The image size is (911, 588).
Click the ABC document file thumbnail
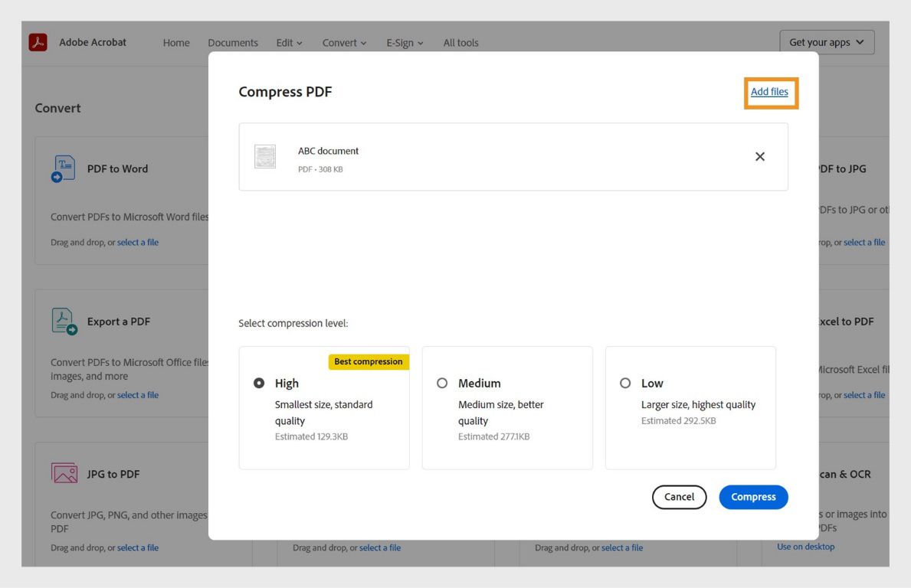pos(265,156)
